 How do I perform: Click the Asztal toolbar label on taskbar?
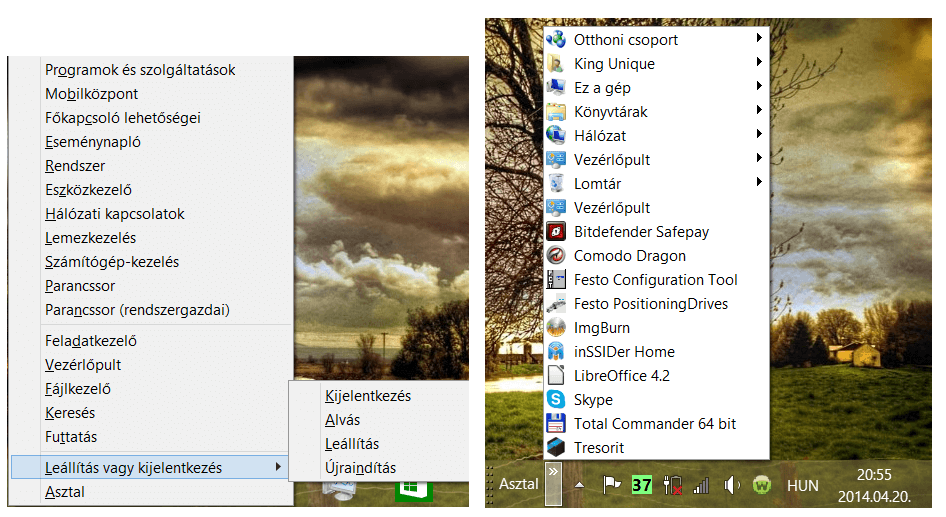[x=519, y=484]
